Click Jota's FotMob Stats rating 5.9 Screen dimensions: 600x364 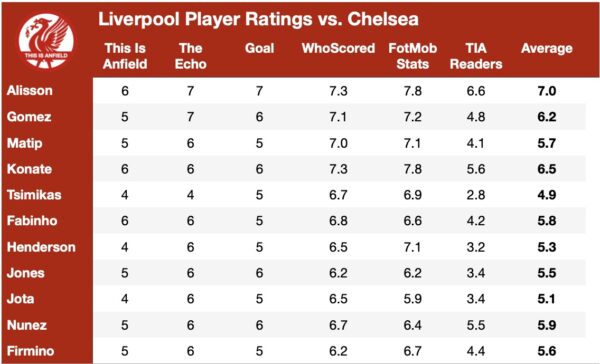[412, 299]
